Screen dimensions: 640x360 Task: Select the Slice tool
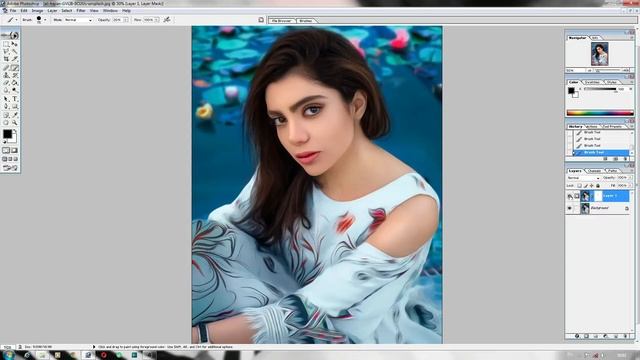(x=15, y=59)
